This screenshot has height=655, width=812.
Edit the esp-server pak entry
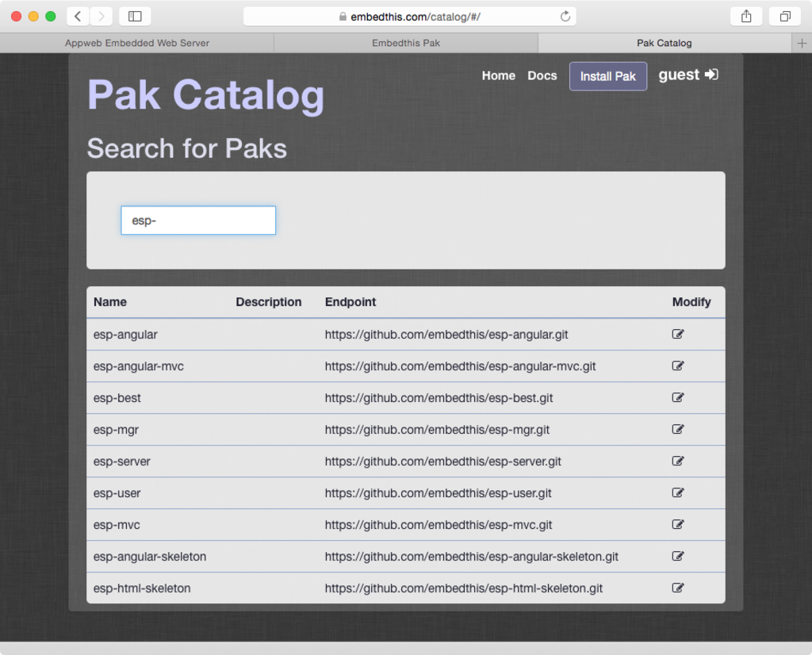(678, 461)
